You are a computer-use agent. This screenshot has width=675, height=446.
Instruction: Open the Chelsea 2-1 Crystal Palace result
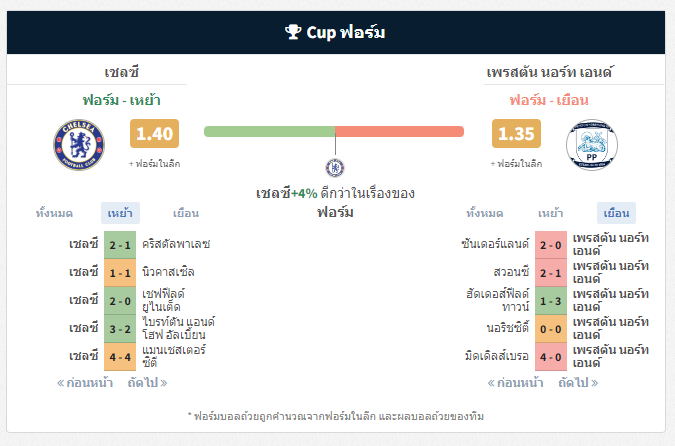click(120, 245)
